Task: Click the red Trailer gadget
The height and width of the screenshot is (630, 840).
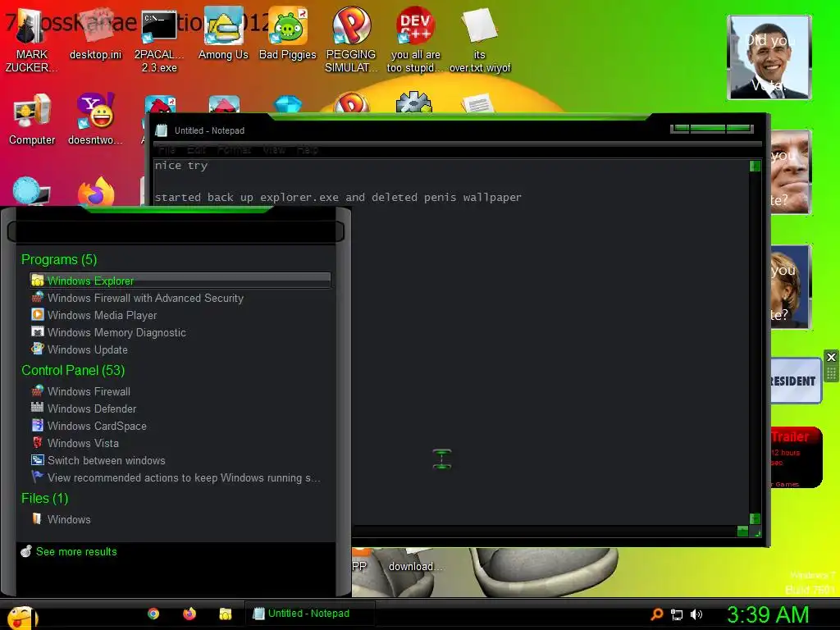Action: tap(796, 457)
